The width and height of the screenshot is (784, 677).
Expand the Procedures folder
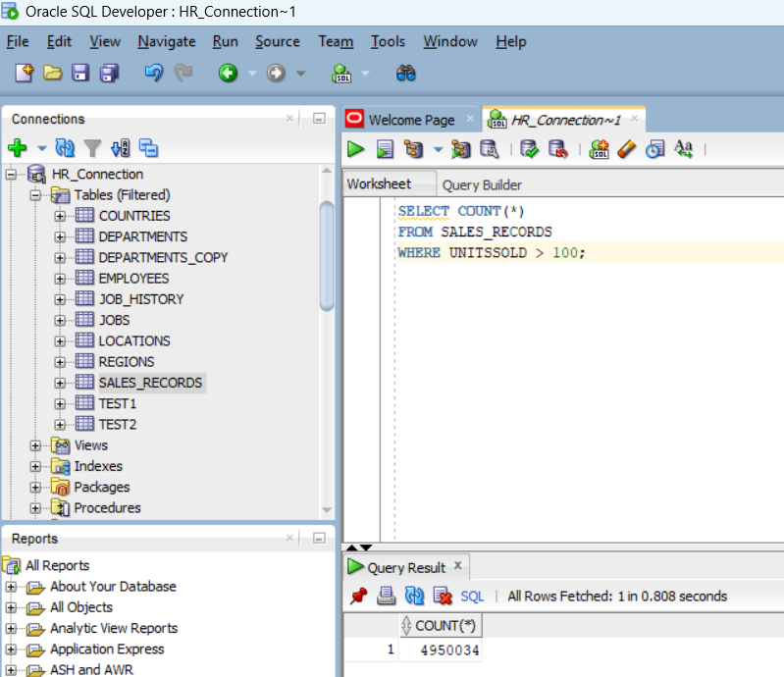(x=35, y=508)
